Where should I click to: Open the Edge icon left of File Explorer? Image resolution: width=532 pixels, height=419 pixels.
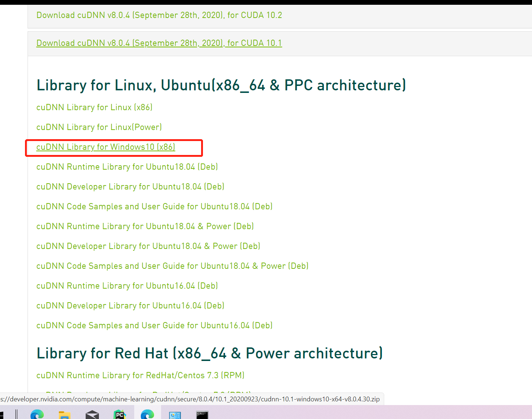(37, 414)
